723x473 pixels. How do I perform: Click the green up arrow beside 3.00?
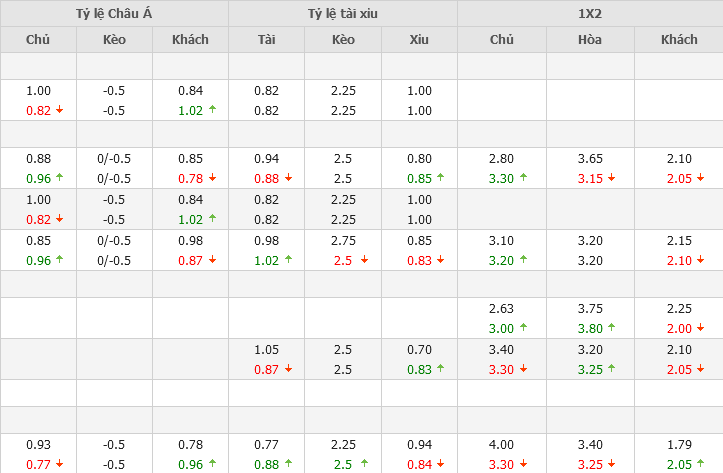tap(524, 326)
